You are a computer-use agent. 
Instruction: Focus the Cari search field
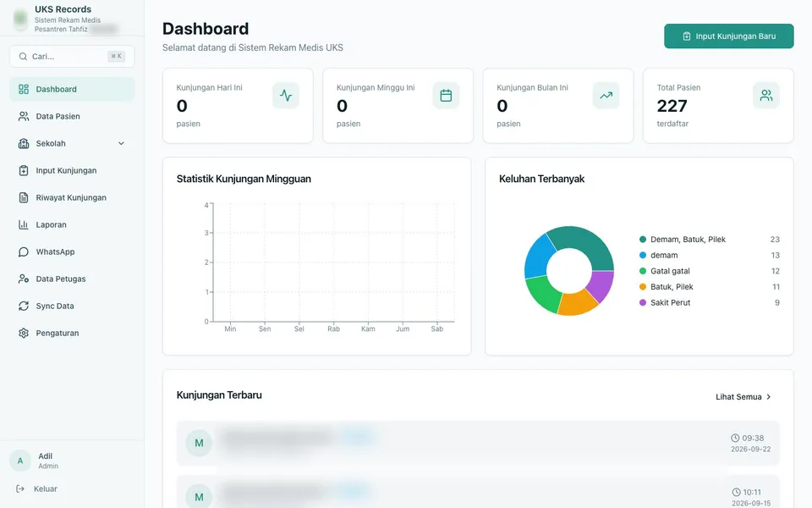tap(71, 57)
